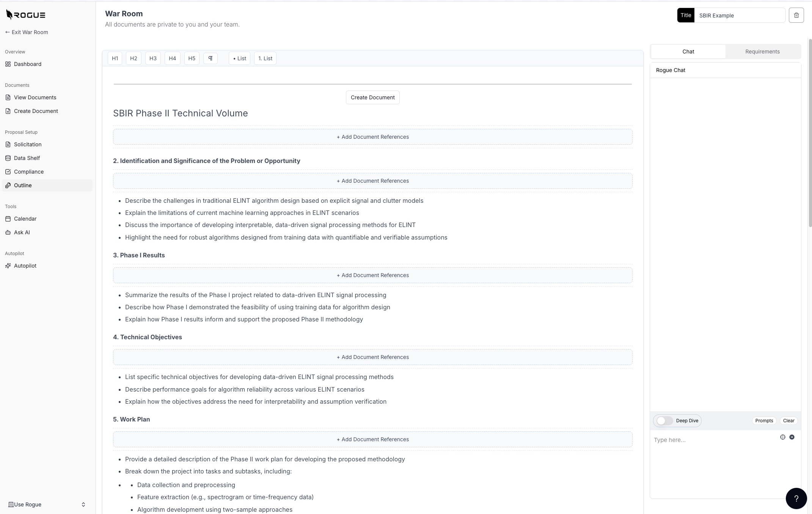Select the Chat tab

point(688,52)
